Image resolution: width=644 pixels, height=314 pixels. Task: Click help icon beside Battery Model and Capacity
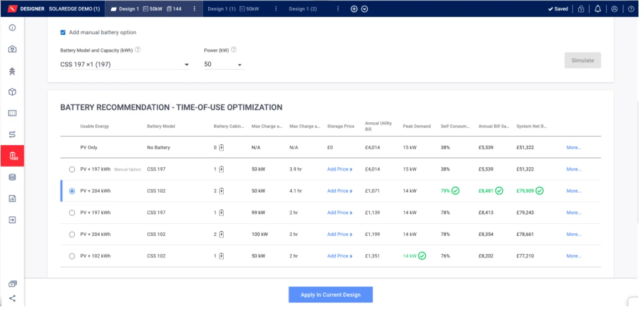(x=137, y=50)
